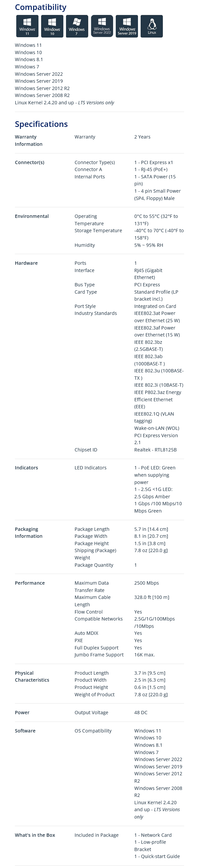Click the "LTS Versions only" text under Compatibility
The height and width of the screenshot is (868, 199).
click(x=96, y=102)
